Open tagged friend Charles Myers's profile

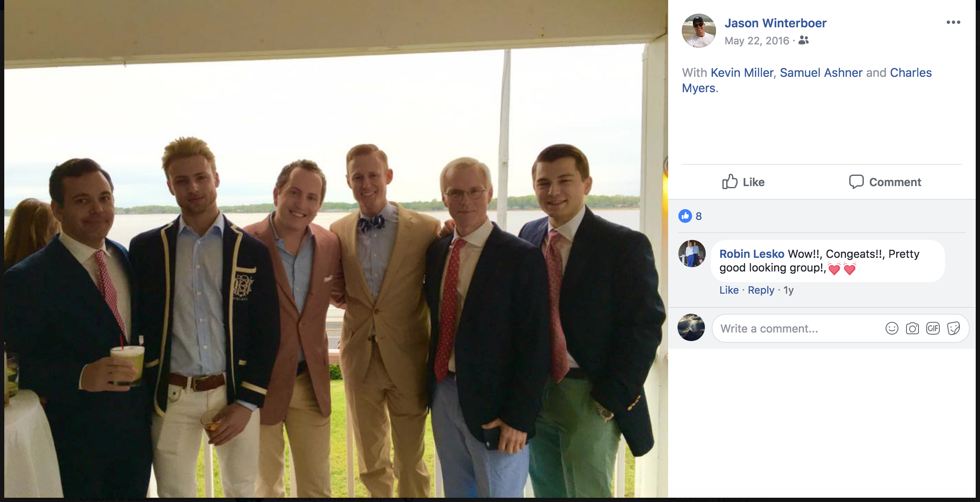pos(910,73)
